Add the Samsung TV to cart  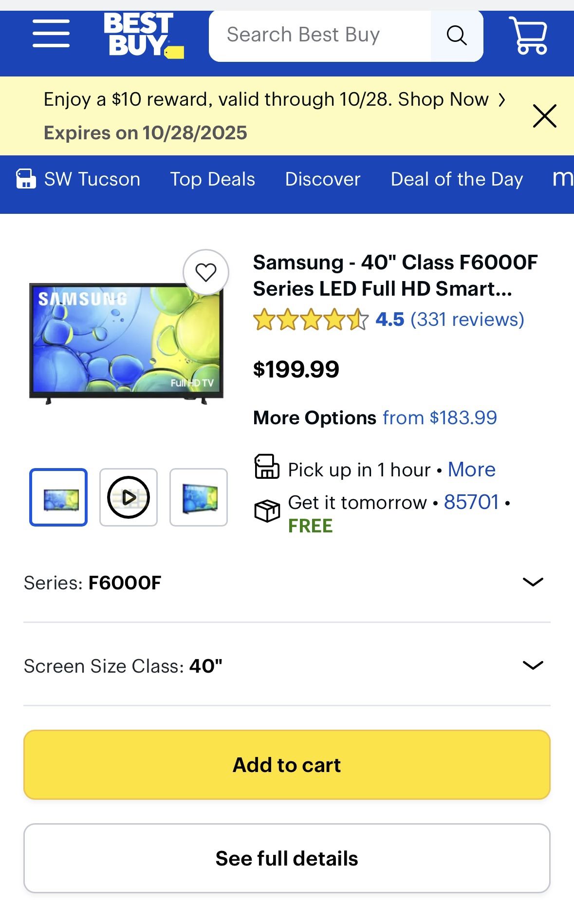click(287, 765)
